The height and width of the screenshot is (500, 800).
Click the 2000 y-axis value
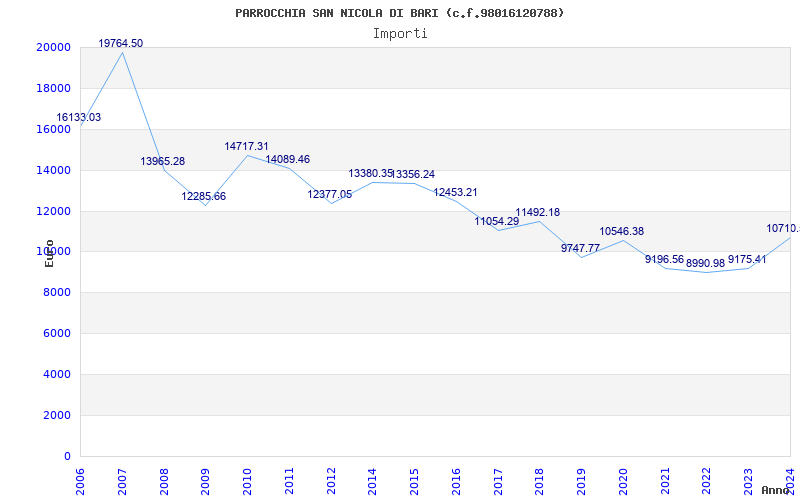tap(56, 415)
